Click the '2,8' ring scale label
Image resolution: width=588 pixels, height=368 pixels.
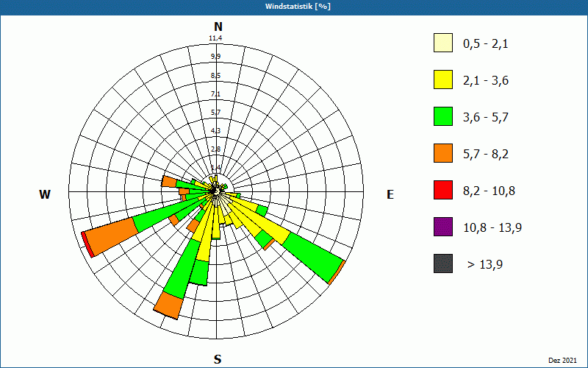215,149
